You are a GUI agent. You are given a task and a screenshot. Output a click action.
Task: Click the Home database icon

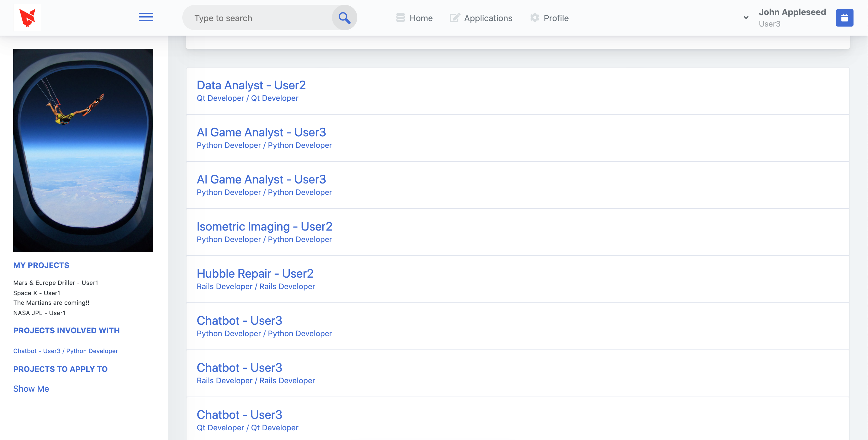400,18
